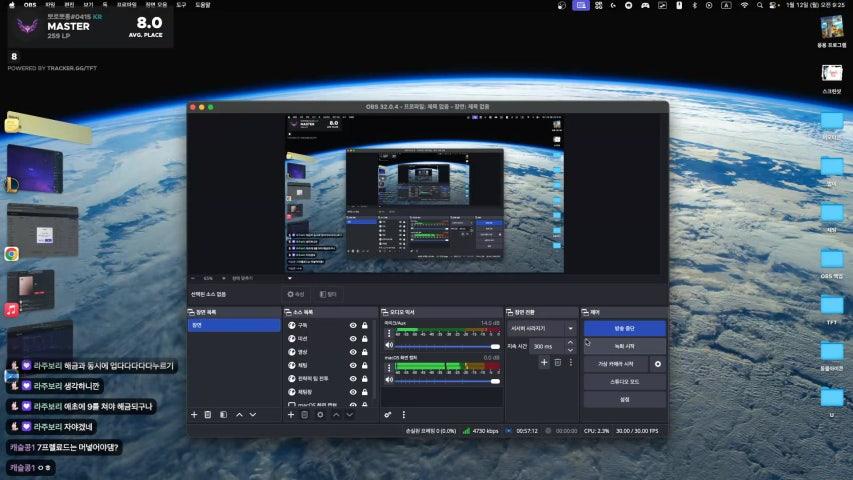This screenshot has width=853, height=480.
Task: Open source properties gear in sources toolbar
Action: [x=320, y=414]
